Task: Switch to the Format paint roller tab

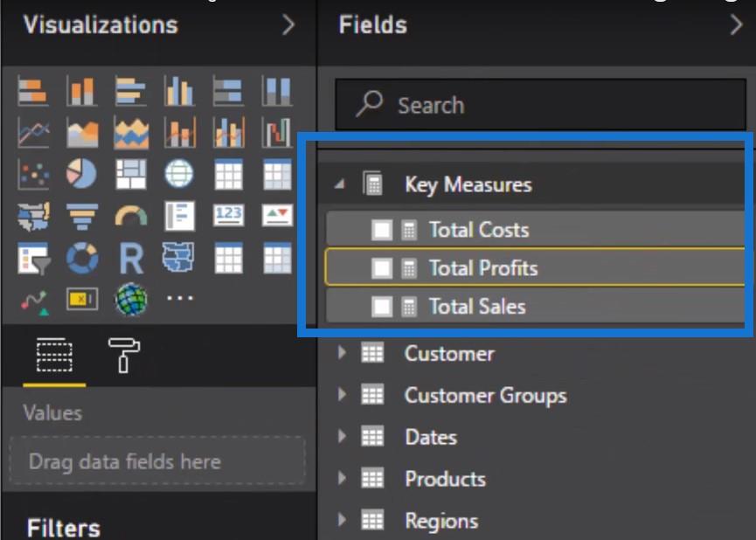Action: (x=124, y=356)
